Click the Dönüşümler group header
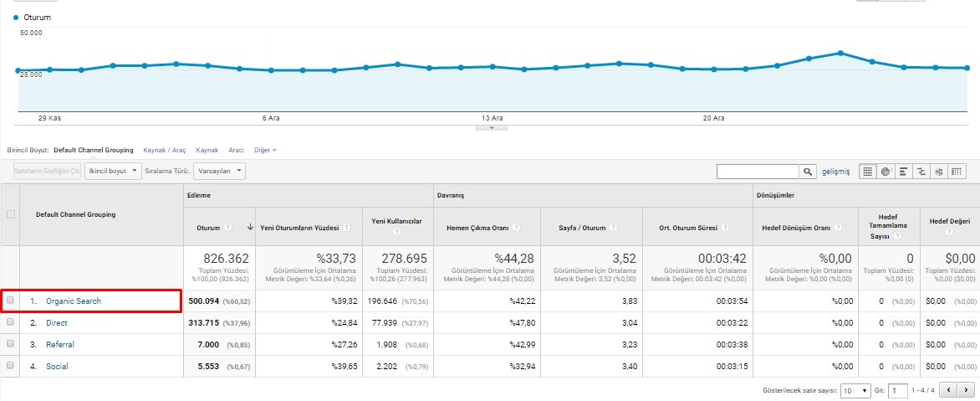The height and width of the screenshot is (401, 980). click(775, 196)
